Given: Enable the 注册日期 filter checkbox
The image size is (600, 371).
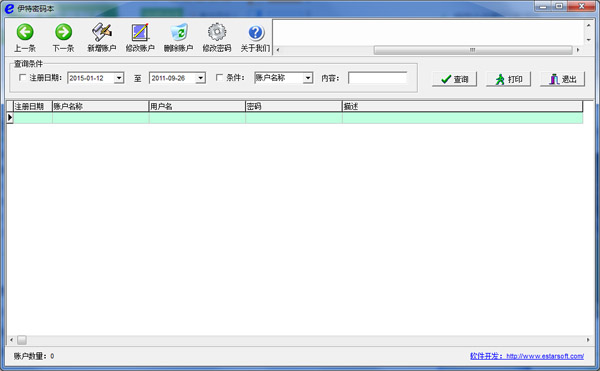Looking at the screenshot, I should coord(22,78).
